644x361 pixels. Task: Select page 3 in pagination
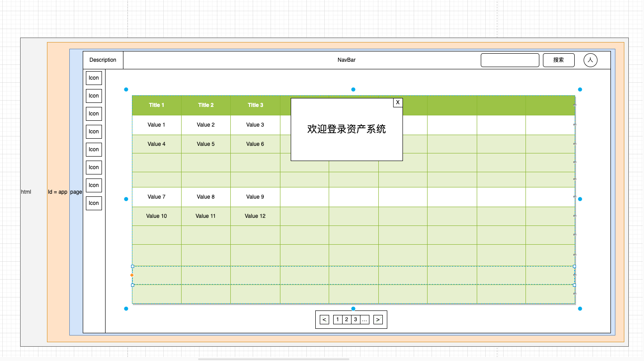[356, 319]
